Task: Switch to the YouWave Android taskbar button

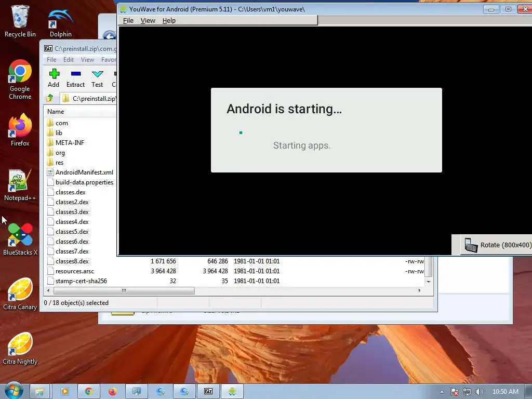Action: point(232,392)
